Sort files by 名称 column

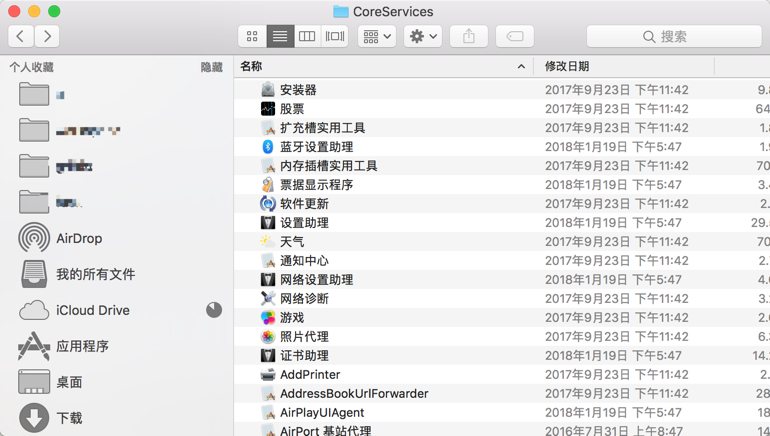[380, 66]
